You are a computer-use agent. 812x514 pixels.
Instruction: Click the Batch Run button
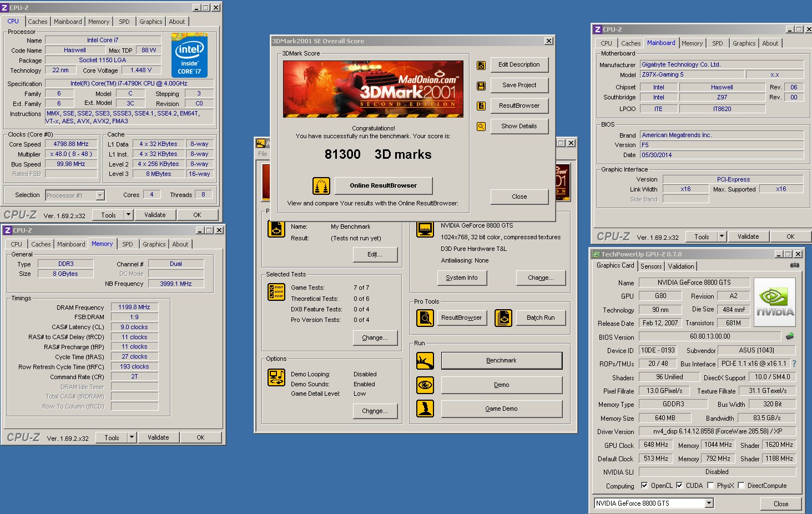541,318
